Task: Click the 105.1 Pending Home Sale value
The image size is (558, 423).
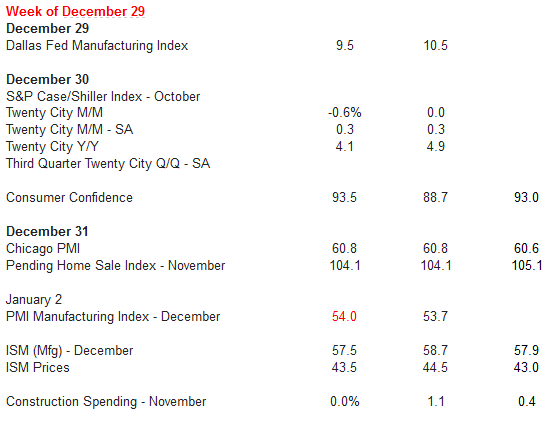Action: click(x=527, y=266)
